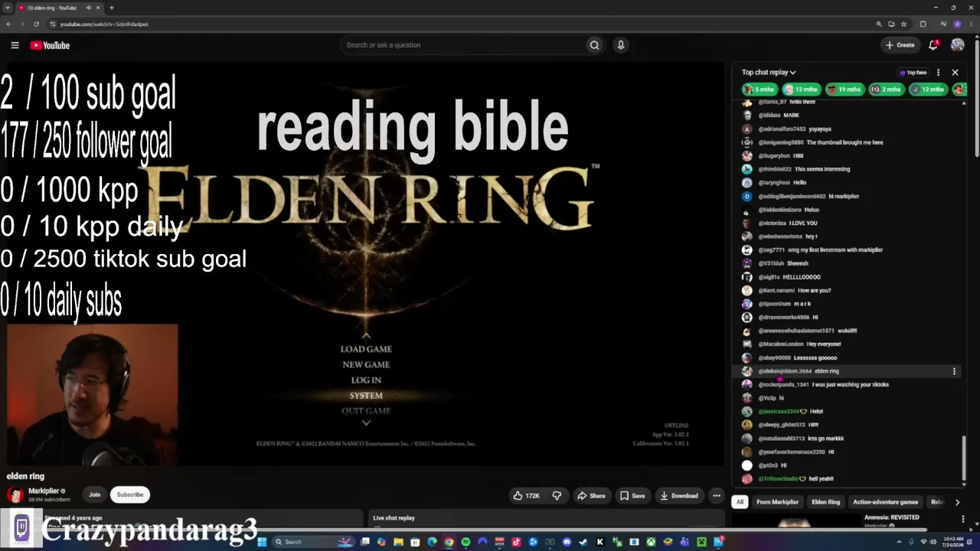Click the taskbar Search box
Screen dimensions: 980x551
(x=312, y=542)
